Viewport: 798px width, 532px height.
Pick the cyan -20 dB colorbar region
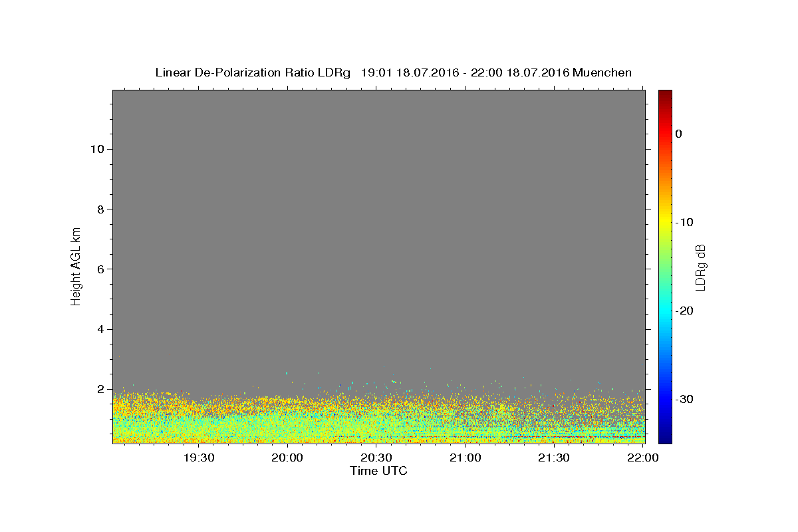665,311
